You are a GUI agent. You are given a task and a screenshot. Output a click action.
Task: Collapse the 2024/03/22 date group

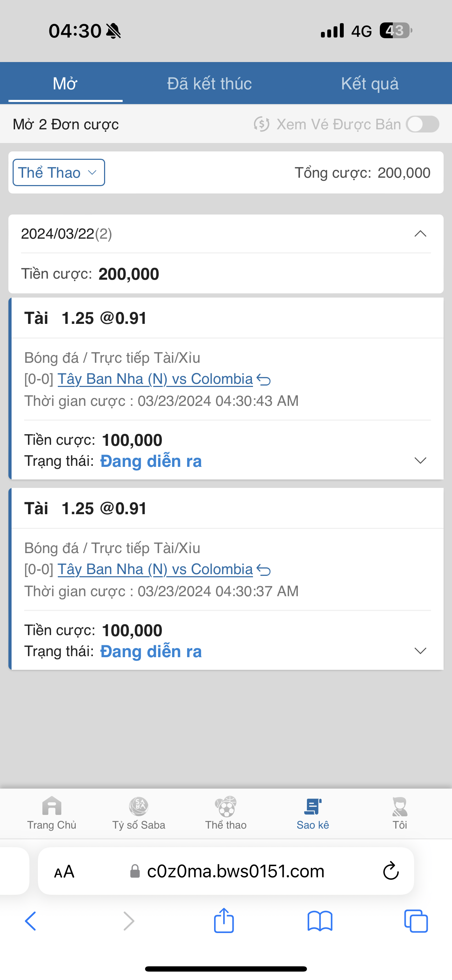420,233
